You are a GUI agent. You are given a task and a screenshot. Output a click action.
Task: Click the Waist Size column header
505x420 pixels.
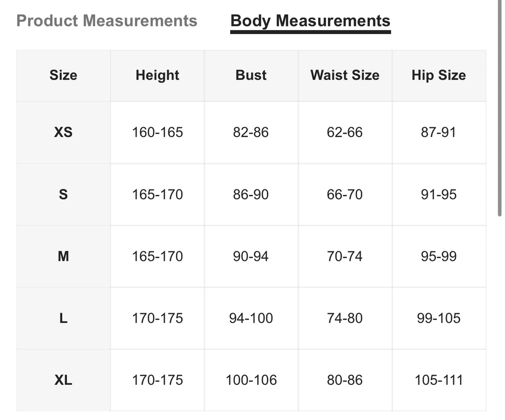[345, 75]
